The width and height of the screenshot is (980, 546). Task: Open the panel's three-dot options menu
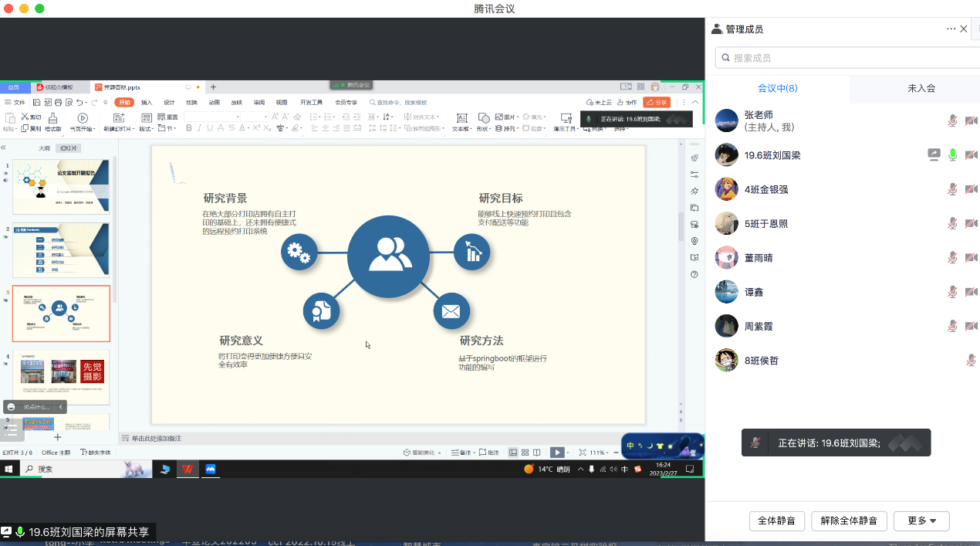coord(951,29)
